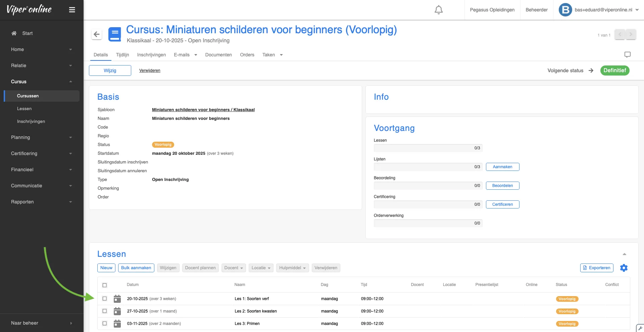The height and width of the screenshot is (332, 644).
Task: Expand the Planning sidebar menu
Action: coord(42,137)
